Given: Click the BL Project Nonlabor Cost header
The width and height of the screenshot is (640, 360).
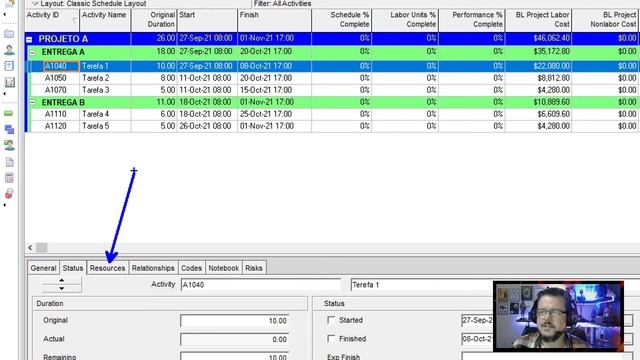Looking at the screenshot, I should 605,20.
